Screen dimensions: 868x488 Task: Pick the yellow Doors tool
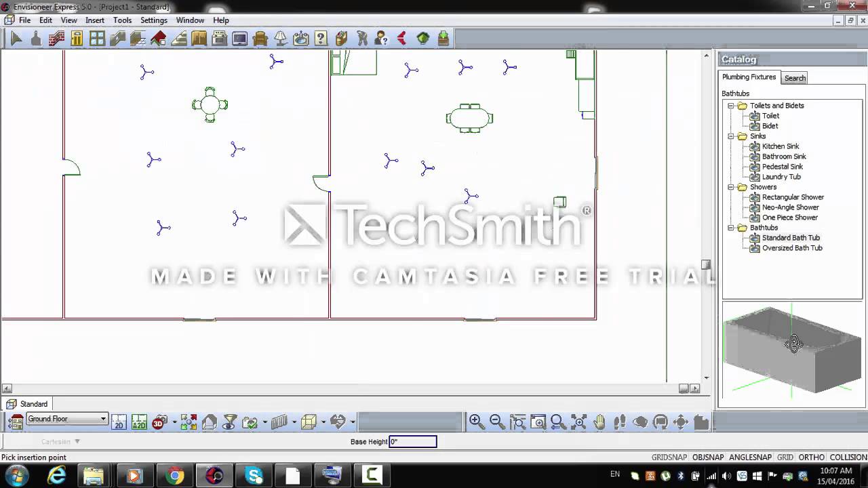(77, 39)
